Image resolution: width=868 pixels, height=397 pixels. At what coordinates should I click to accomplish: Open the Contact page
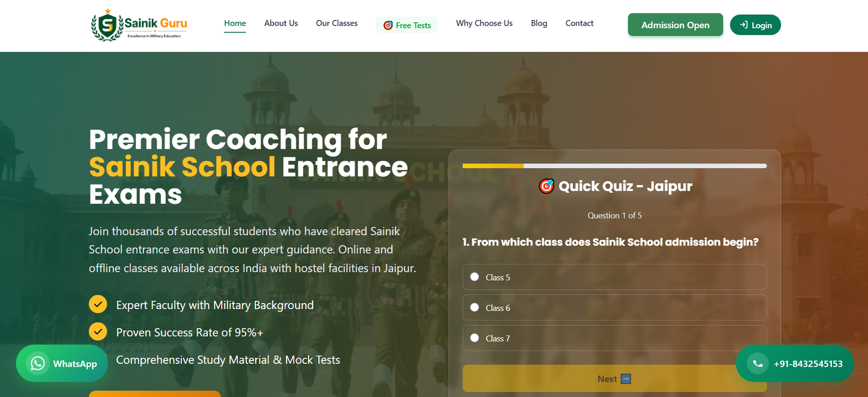[579, 23]
